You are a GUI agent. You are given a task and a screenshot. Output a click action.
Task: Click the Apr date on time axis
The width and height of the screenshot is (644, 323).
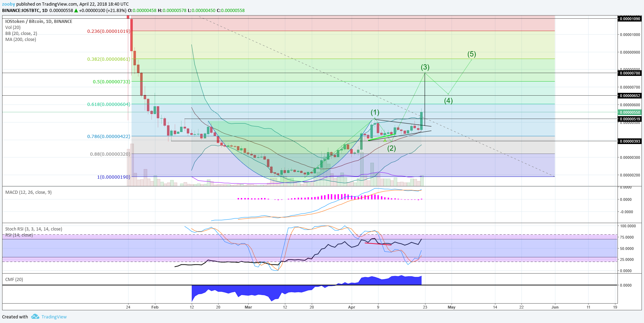[x=352, y=307]
